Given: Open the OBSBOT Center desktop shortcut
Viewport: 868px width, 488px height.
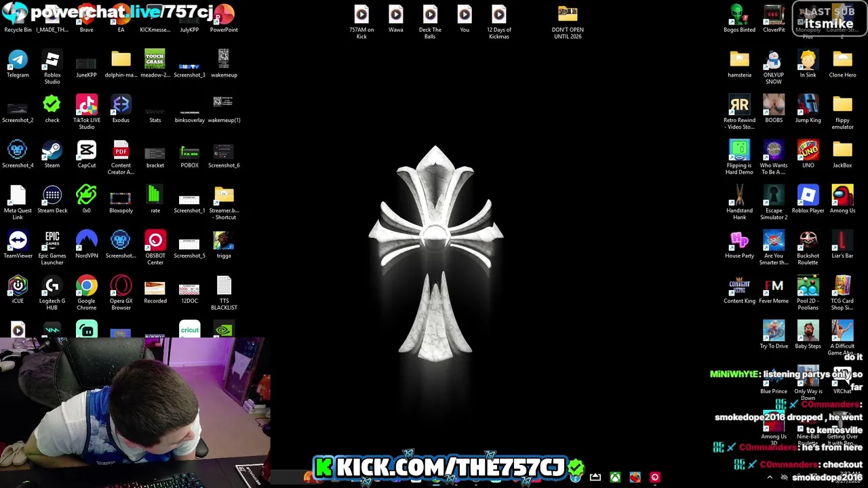Looking at the screenshot, I should click(155, 248).
